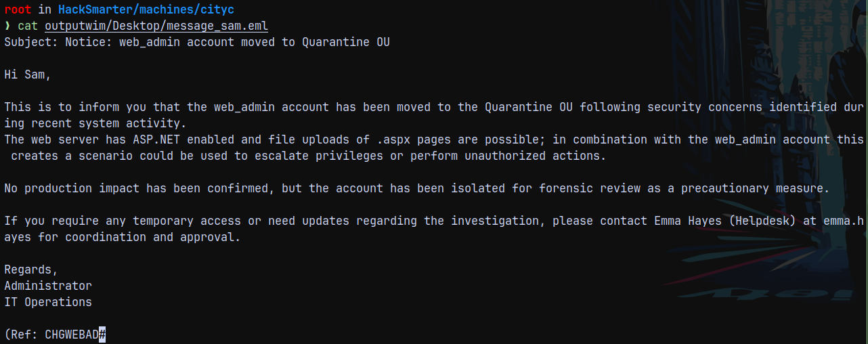Click the '(Ref: CHGWEBAD' reference text
The height and width of the screenshot is (344, 868).
pos(51,335)
